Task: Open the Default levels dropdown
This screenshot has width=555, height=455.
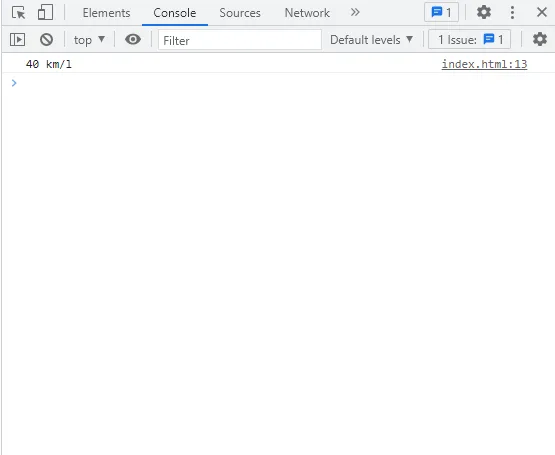Action: [372, 40]
